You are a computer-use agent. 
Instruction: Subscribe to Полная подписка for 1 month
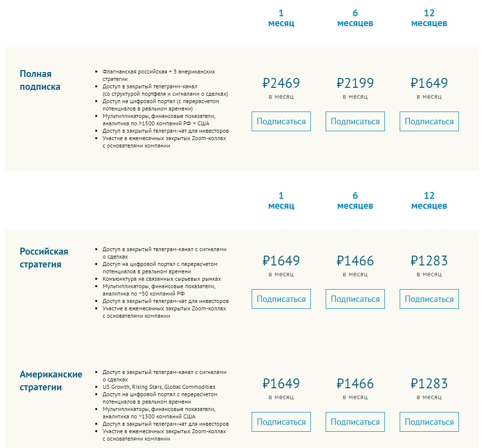[281, 121]
